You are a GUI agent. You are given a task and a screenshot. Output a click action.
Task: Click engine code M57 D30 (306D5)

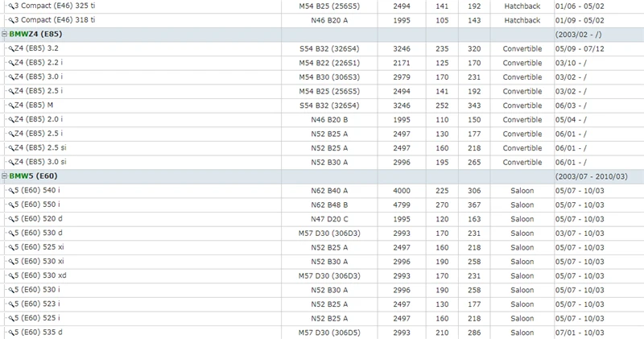[329, 333]
